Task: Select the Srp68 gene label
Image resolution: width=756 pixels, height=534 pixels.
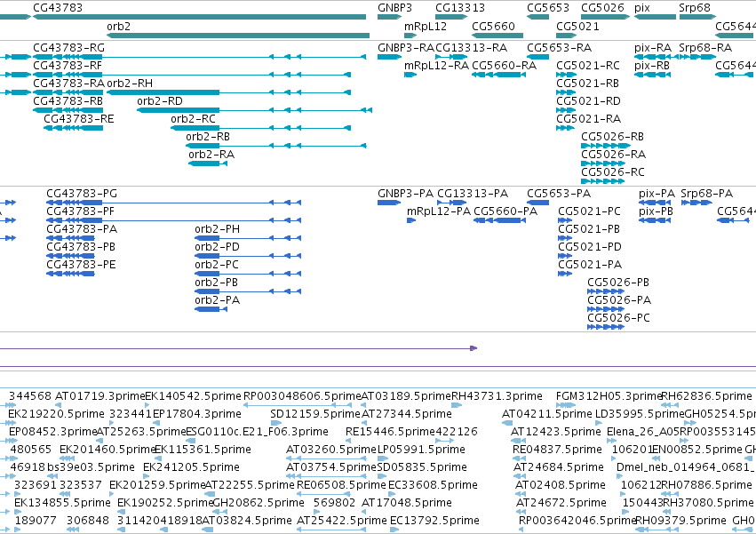Action: 695,8
